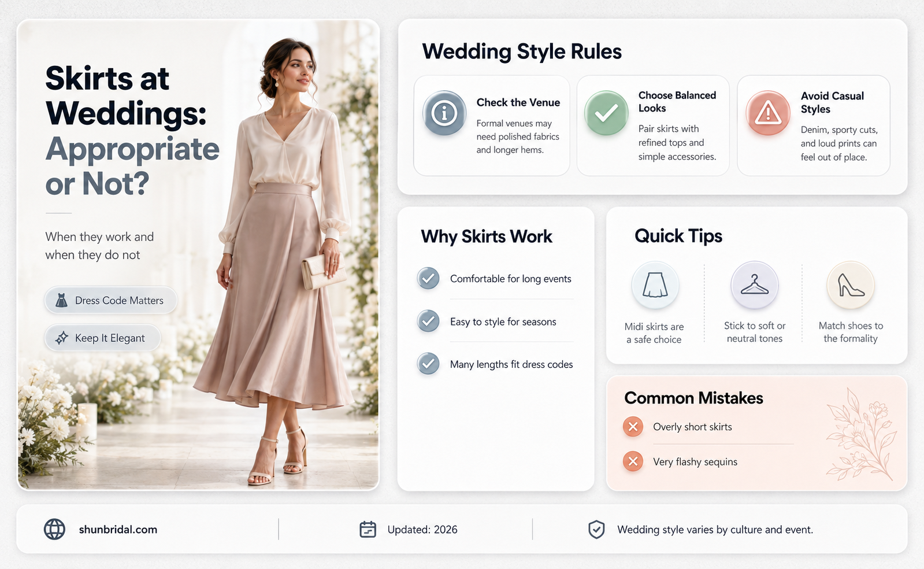The height and width of the screenshot is (569, 924).
Task: Click 'Pair skirts with refined tops' description
Action: 677,142
